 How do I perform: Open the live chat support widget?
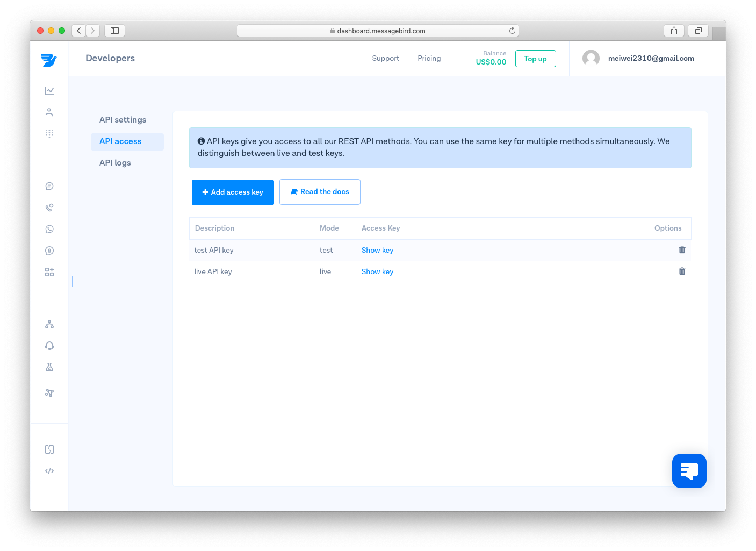tap(689, 471)
